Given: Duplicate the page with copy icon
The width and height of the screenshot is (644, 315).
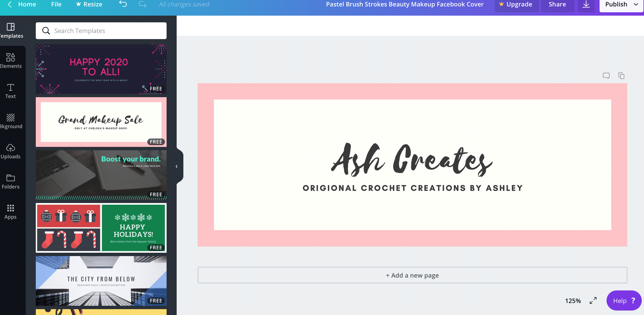Looking at the screenshot, I should (621, 76).
